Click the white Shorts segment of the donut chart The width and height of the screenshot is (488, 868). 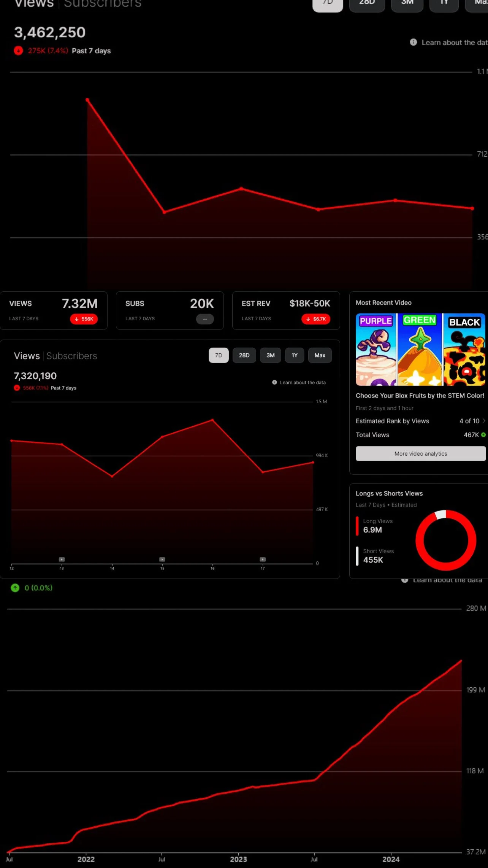440,515
